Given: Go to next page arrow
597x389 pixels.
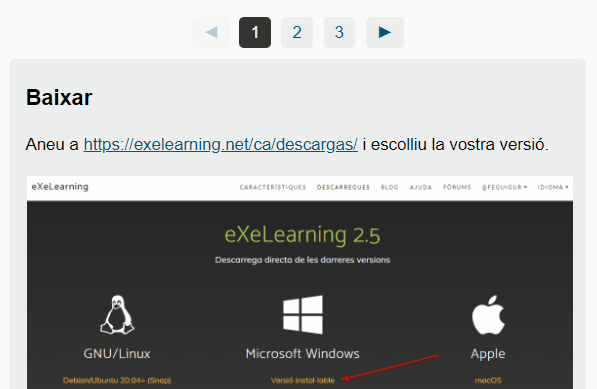Looking at the screenshot, I should pyautogui.click(x=385, y=32).
